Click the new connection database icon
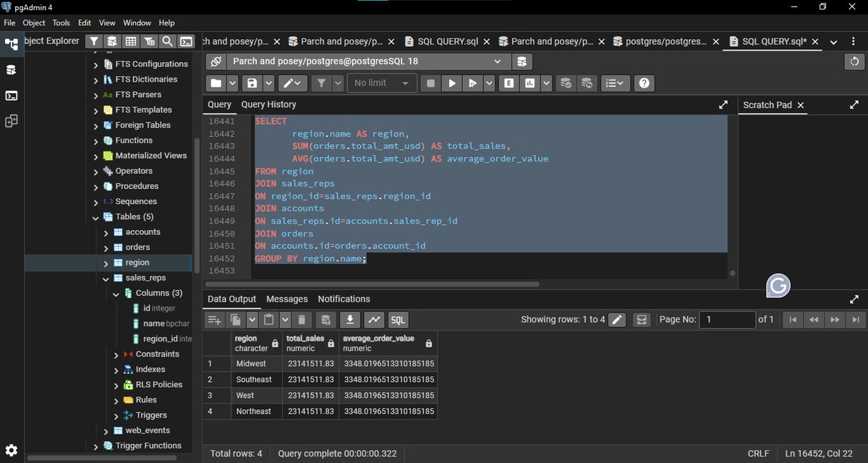The width and height of the screenshot is (868, 463). pos(524,61)
